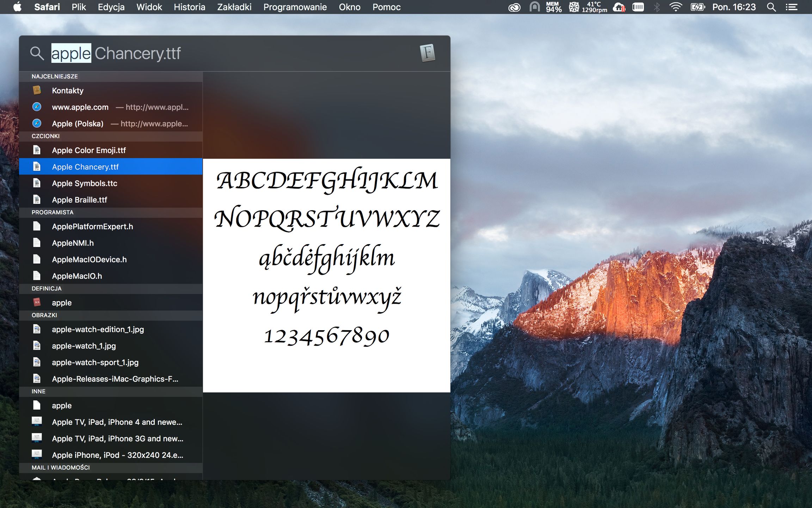Click the Font Book icon in search field
Viewport: 812px width, 508px height.
(x=427, y=53)
